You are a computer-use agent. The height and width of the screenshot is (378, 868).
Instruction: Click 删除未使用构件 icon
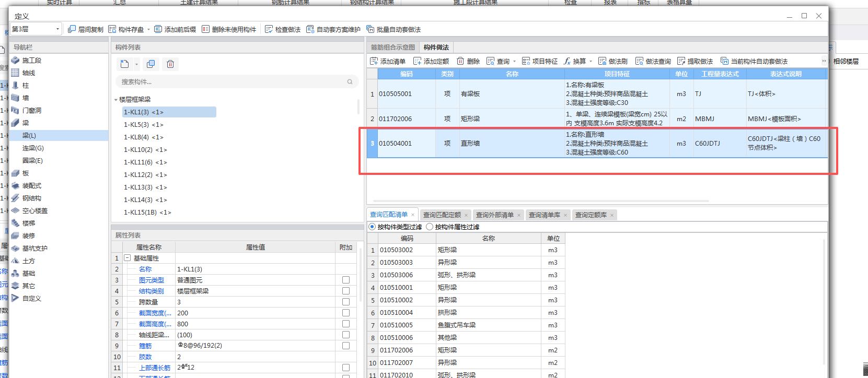(206, 29)
